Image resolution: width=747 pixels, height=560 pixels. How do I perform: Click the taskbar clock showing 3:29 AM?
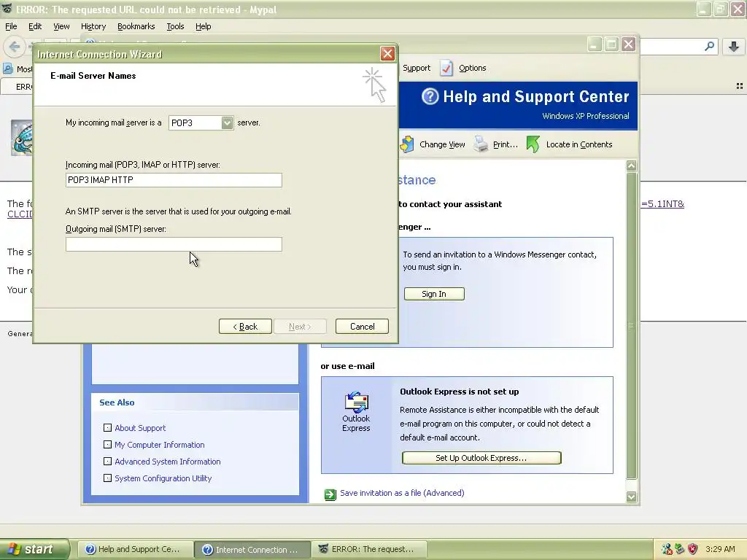tap(720, 549)
